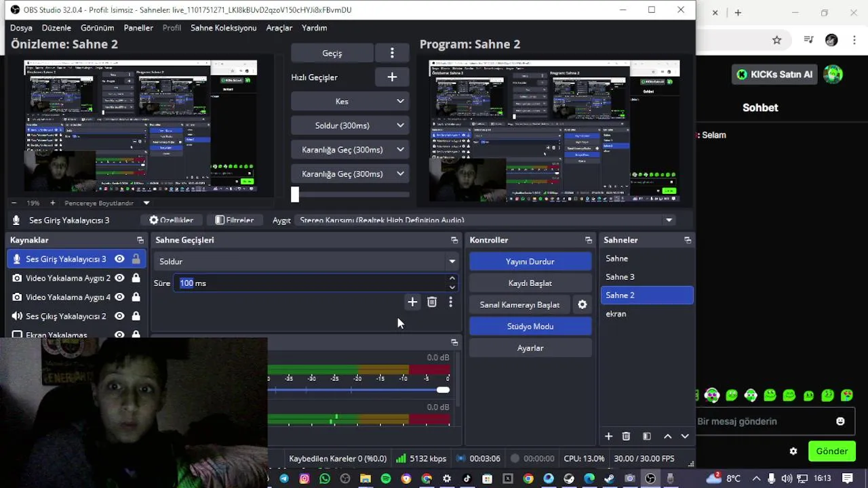868x488 pixels.
Task: Expand first Karanlığa Geç (300ms) dropdown
Action: [x=400, y=150]
